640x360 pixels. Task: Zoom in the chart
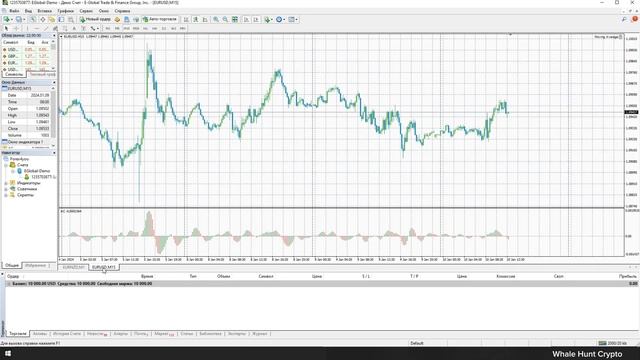click(x=216, y=19)
